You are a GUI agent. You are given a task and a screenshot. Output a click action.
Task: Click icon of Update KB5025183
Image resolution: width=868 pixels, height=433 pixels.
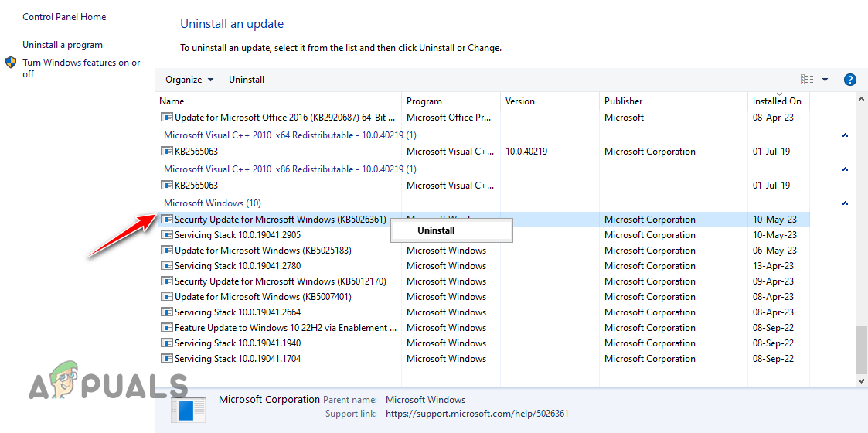pyautogui.click(x=167, y=251)
